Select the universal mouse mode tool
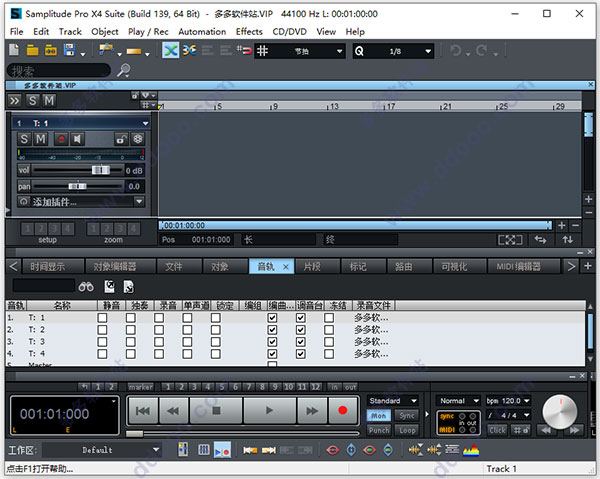This screenshot has width=600, height=479. point(106,50)
